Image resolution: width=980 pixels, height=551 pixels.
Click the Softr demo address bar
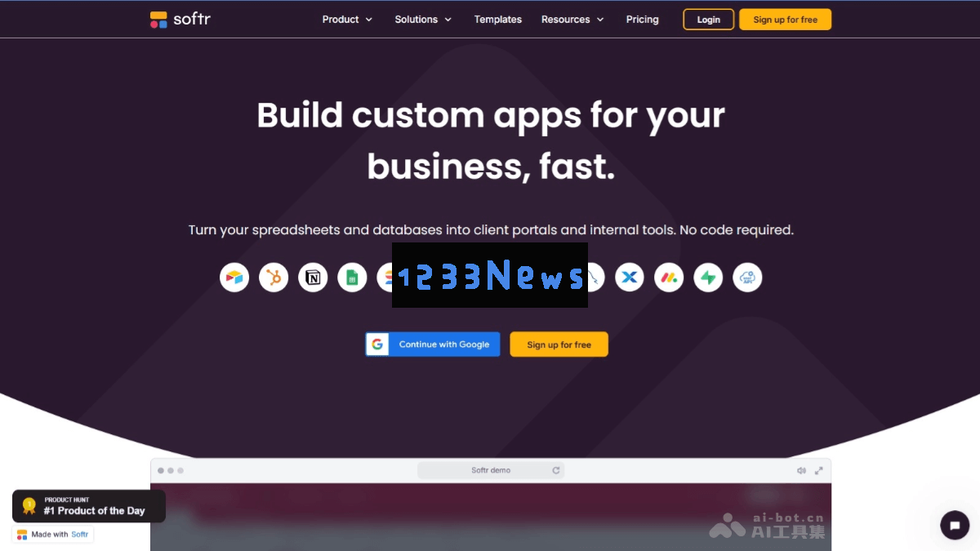coord(491,470)
